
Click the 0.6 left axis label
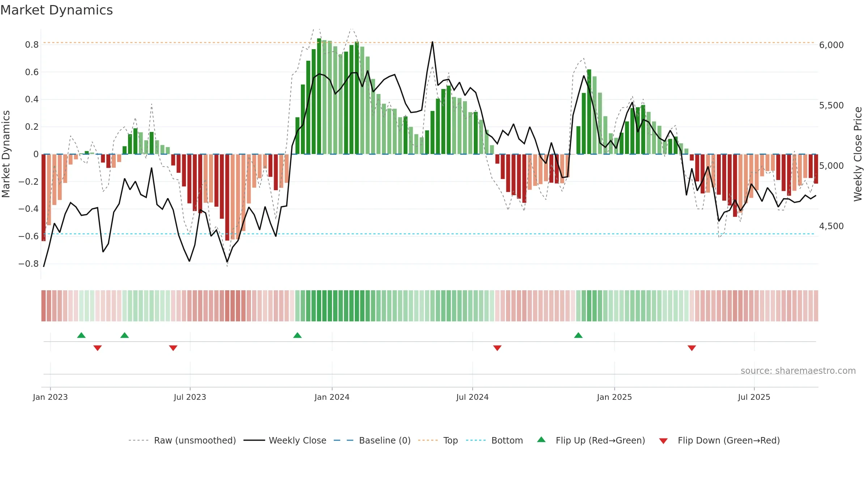(32, 72)
